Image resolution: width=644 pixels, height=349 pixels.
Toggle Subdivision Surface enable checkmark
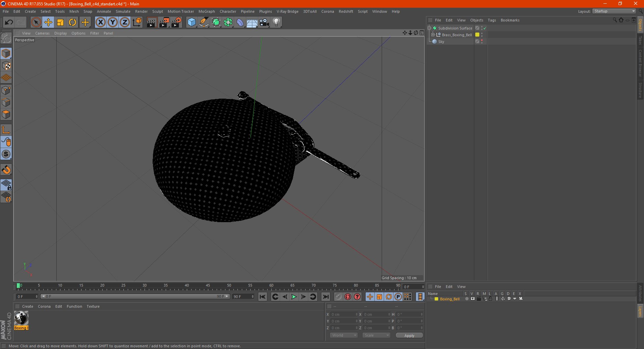coord(485,28)
